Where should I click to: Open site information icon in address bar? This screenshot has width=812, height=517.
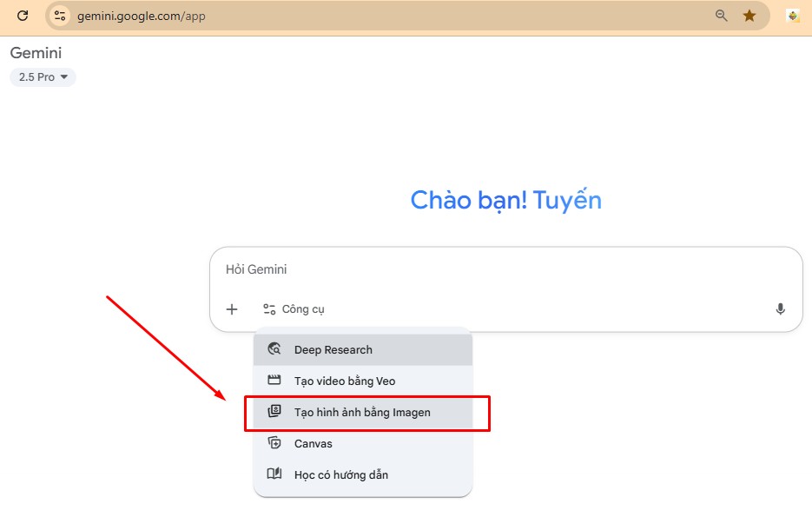pos(60,16)
